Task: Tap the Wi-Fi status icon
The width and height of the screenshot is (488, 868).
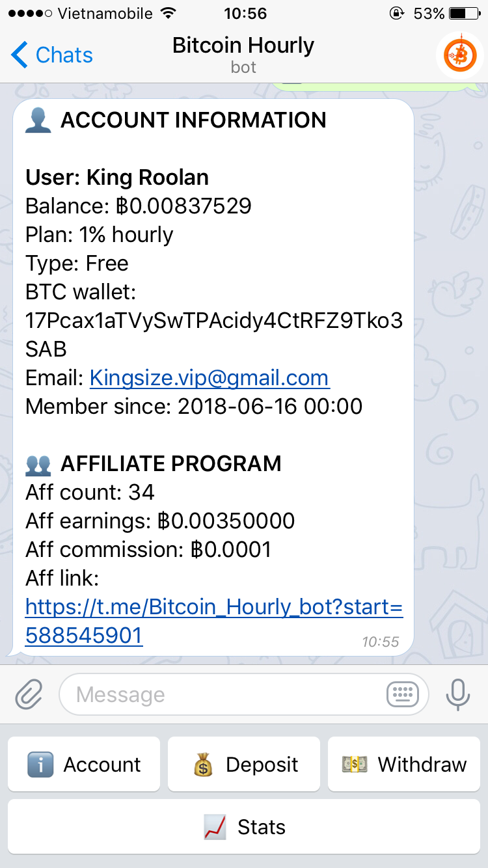Action: [x=169, y=14]
